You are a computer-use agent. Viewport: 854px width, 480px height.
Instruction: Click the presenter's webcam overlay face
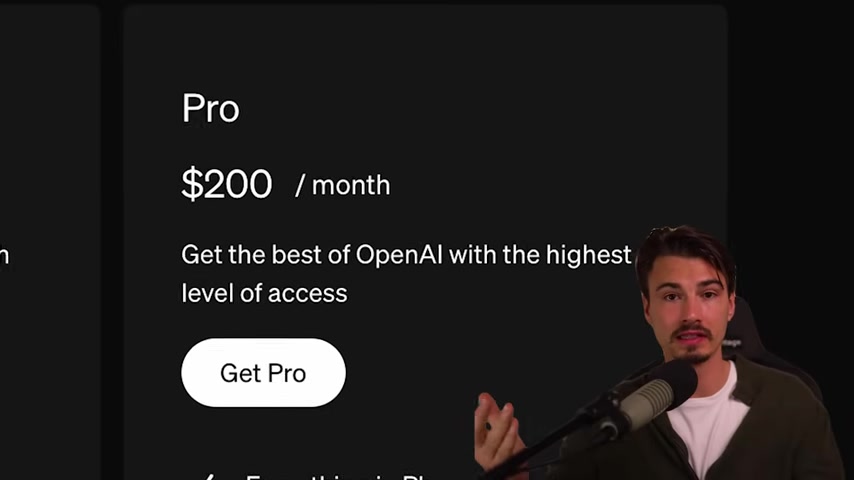pos(689,305)
